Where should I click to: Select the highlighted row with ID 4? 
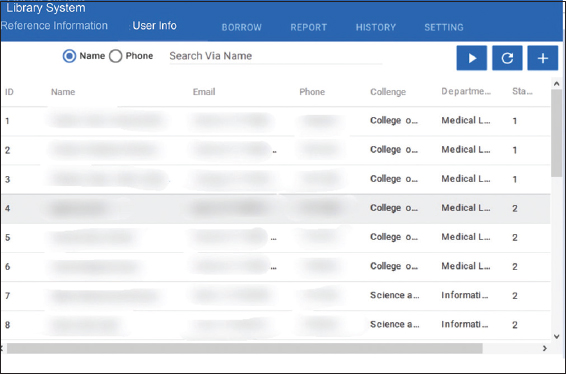(x=276, y=208)
